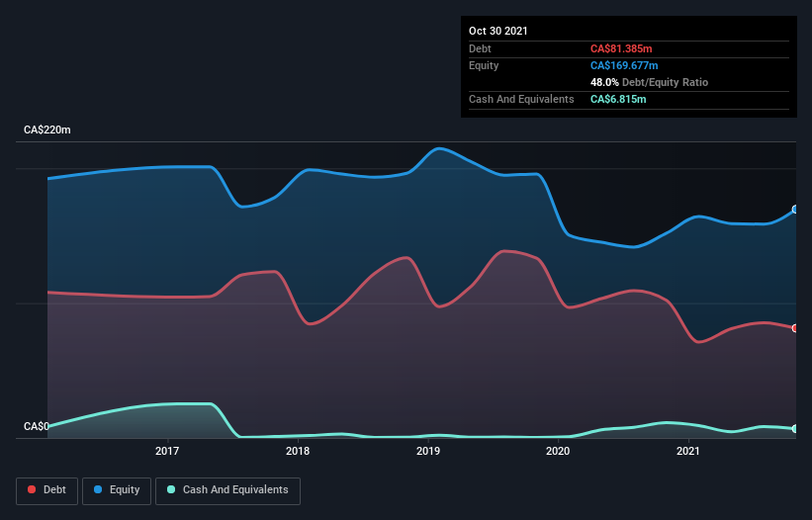Click the Oct 30 2021 tooltip date
812x520 pixels.
(x=498, y=31)
